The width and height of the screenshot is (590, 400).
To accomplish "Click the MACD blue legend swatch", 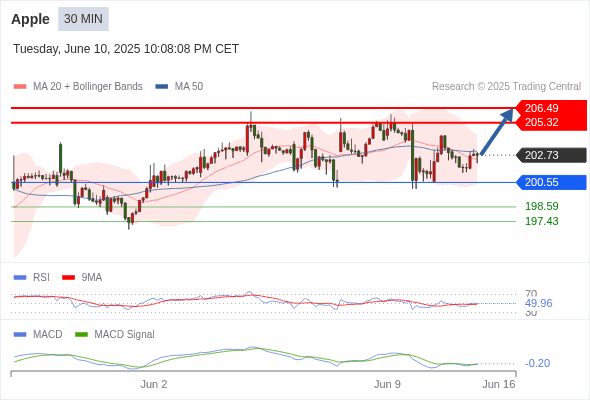I will click(20, 335).
